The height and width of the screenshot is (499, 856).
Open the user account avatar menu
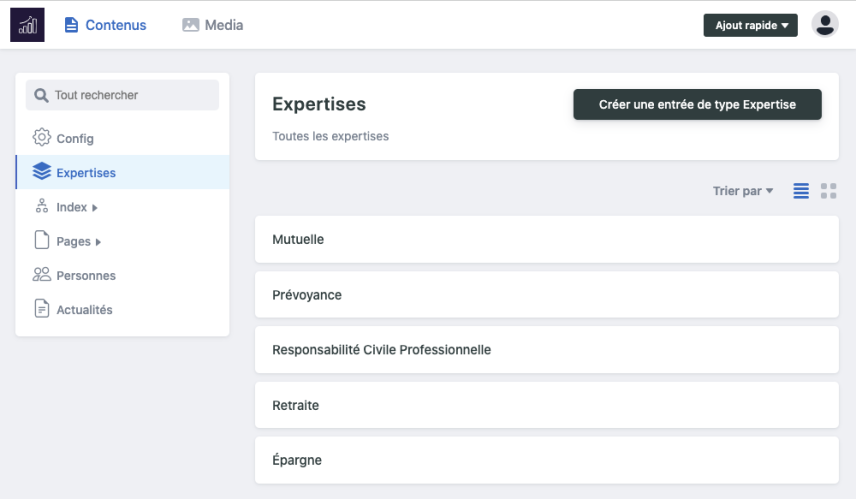825,25
